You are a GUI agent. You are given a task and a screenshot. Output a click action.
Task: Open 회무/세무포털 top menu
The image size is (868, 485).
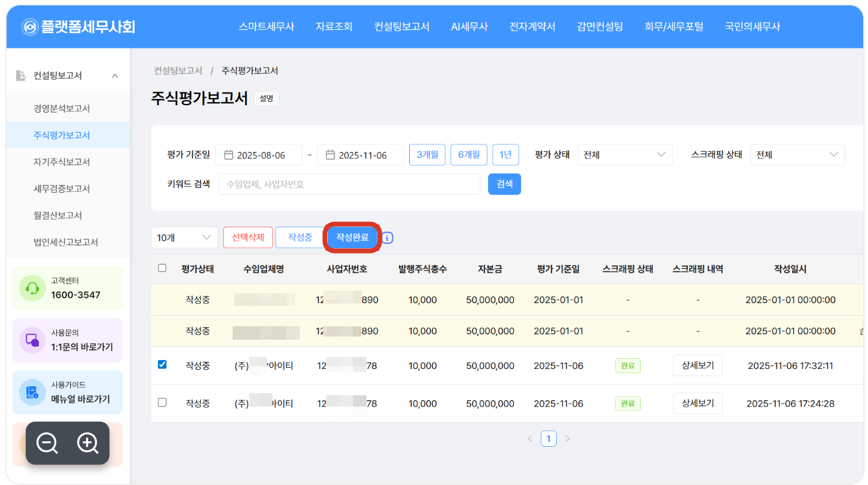674,26
